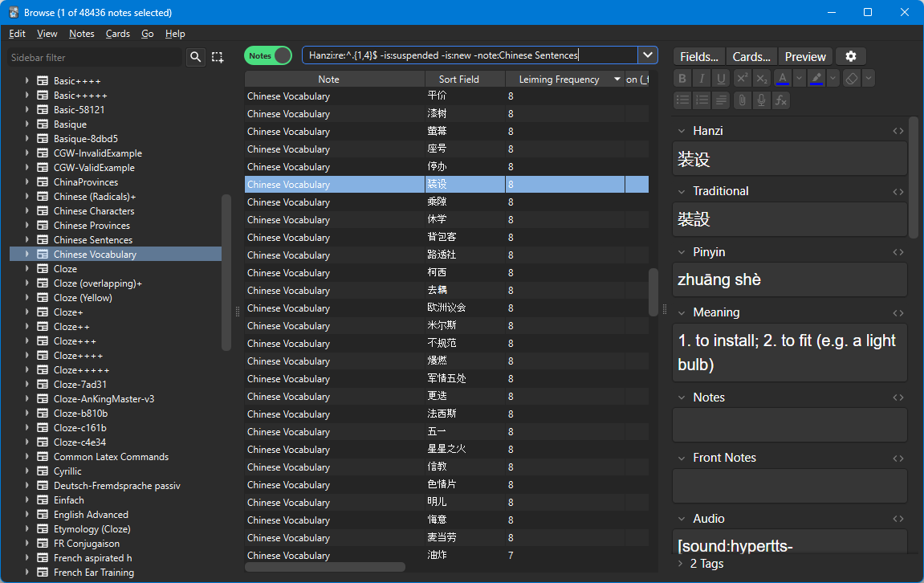Viewport: 924px width, 583px height.
Task: Apply the highlight color button
Action: pyautogui.click(x=816, y=79)
